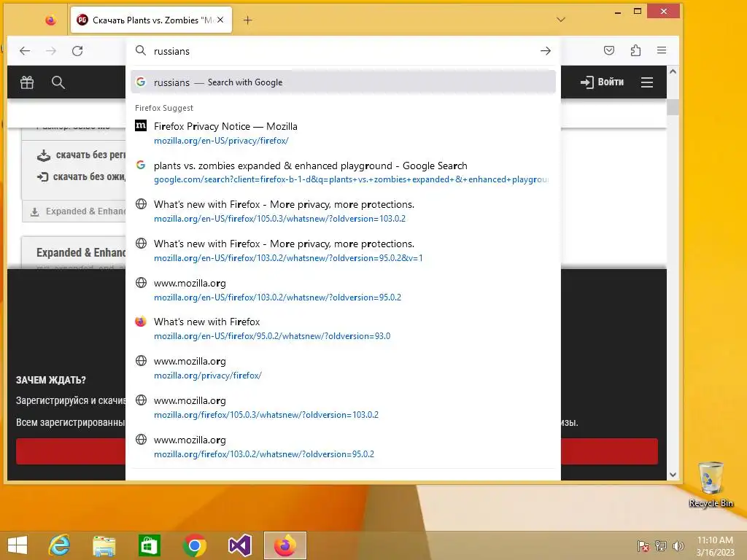Click the taskbar clock showing 11:10 AM
Screen dimensions: 747x560
(x=715, y=546)
